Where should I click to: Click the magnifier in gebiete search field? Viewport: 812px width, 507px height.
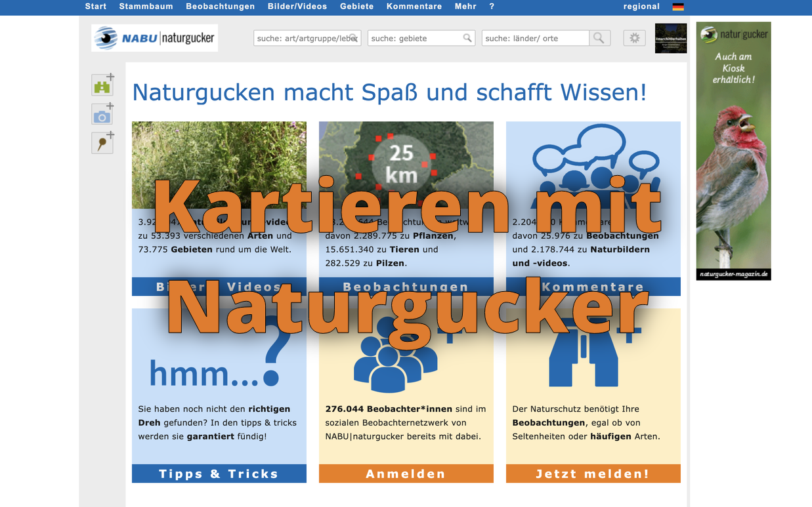click(x=467, y=38)
